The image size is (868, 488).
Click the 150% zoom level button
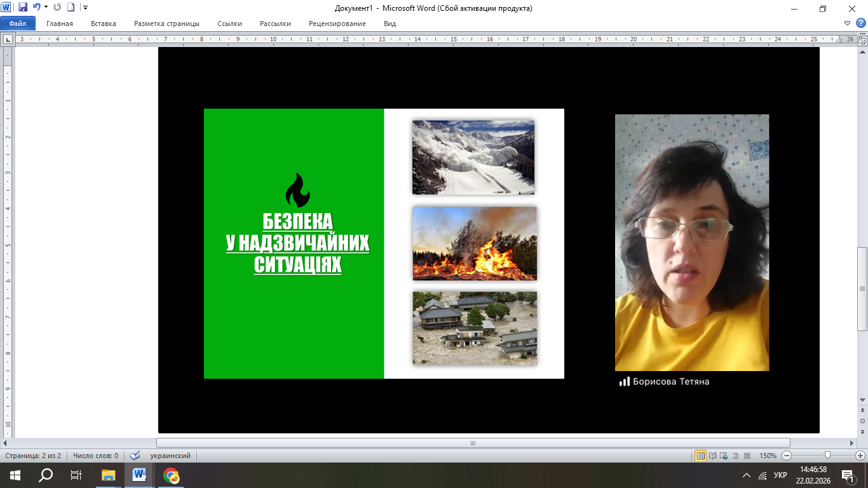(768, 456)
